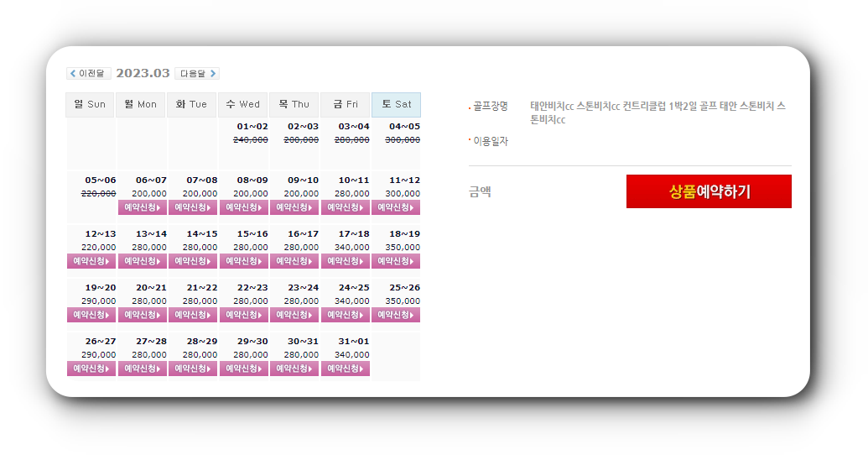Click the 월 Mon column header
The width and height of the screenshot is (868, 455).
pyautogui.click(x=141, y=104)
